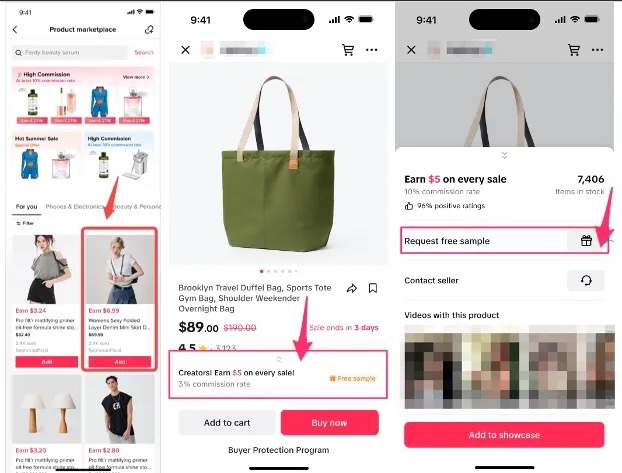This screenshot has width=622, height=473.
Task: Open the three-dot more menu on the tote page
Action: (x=372, y=50)
